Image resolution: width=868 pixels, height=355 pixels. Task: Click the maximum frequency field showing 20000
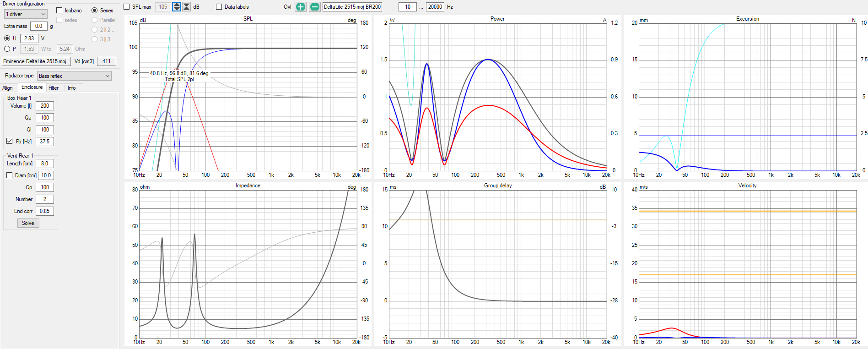tap(435, 7)
